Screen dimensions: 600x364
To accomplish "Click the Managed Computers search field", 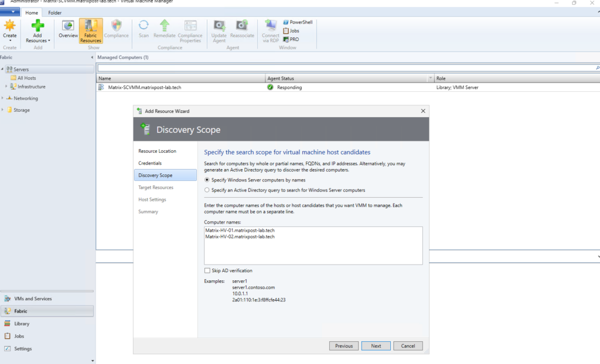I will point(346,68).
